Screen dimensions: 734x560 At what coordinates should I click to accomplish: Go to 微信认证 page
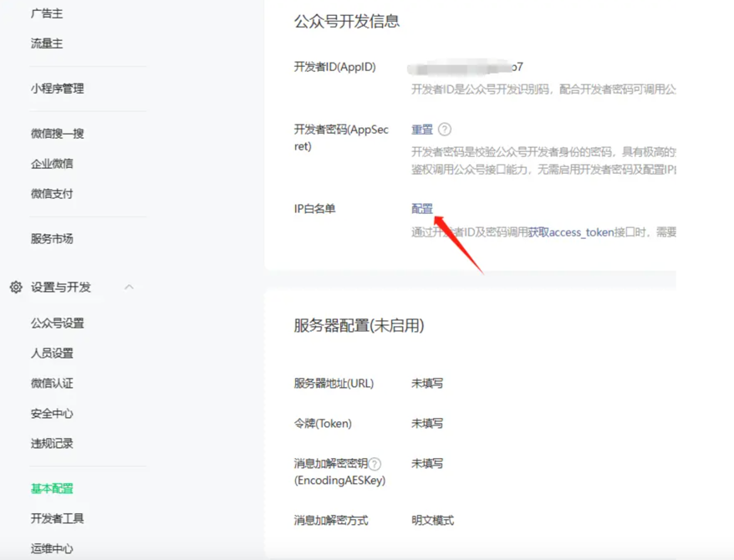tap(52, 384)
